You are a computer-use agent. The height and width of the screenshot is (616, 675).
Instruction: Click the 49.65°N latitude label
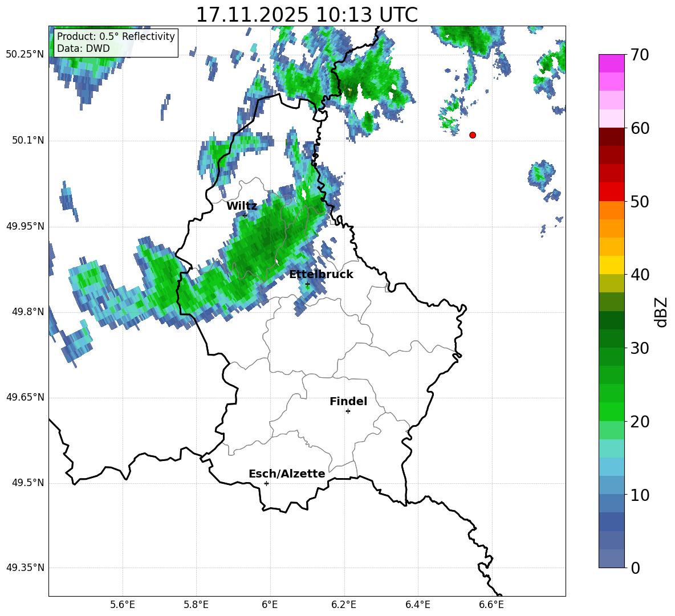point(25,397)
